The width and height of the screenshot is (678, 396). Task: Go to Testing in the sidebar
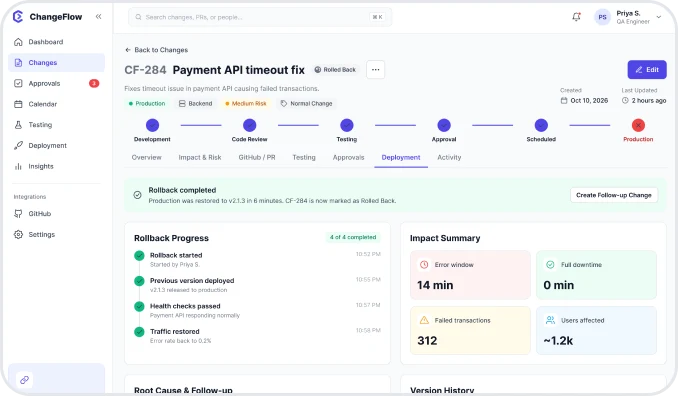pos(56,125)
